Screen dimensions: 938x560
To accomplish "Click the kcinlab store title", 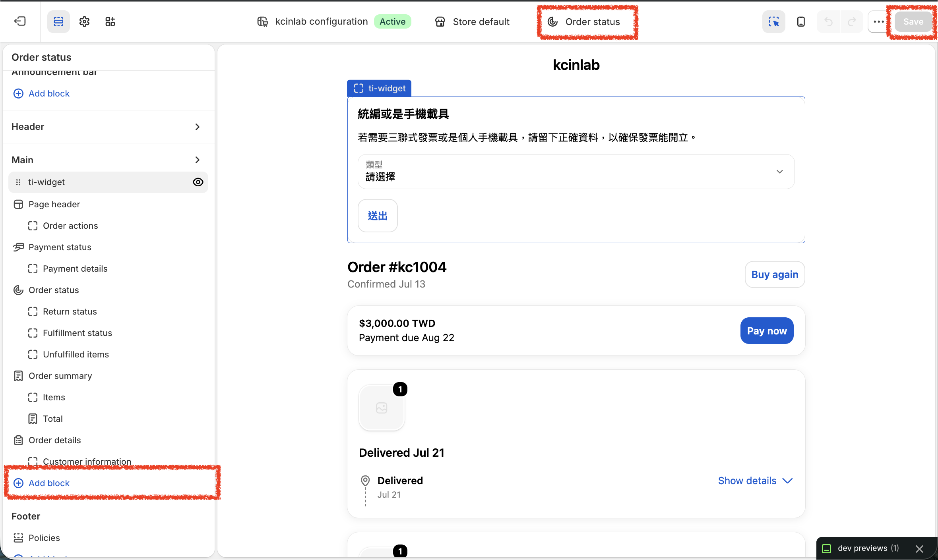I will [x=576, y=65].
